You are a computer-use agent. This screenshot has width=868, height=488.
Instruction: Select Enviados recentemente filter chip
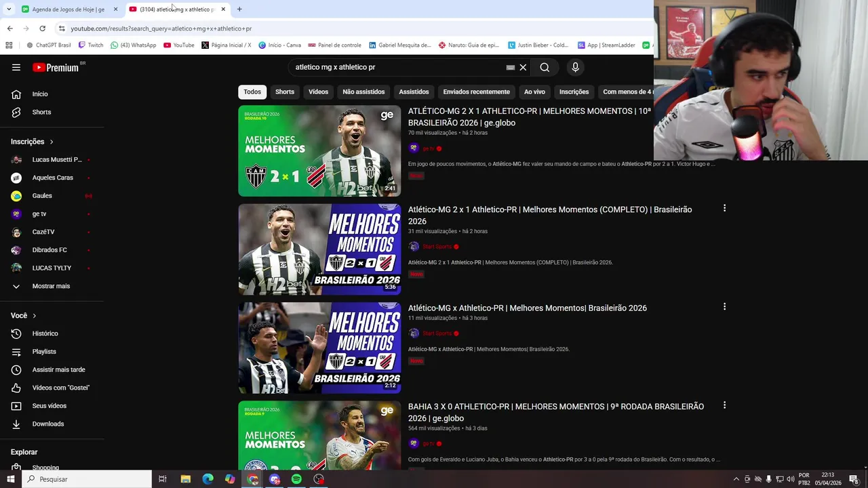[476, 91]
